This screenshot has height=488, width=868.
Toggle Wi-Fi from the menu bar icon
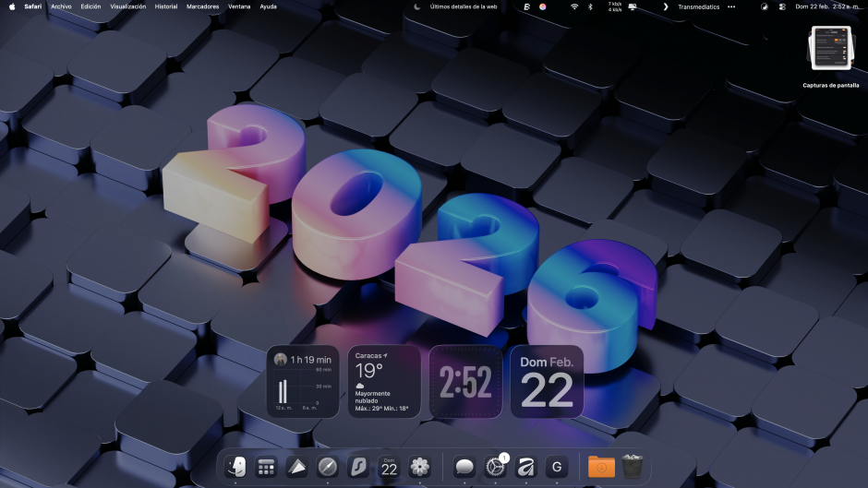[573, 6]
